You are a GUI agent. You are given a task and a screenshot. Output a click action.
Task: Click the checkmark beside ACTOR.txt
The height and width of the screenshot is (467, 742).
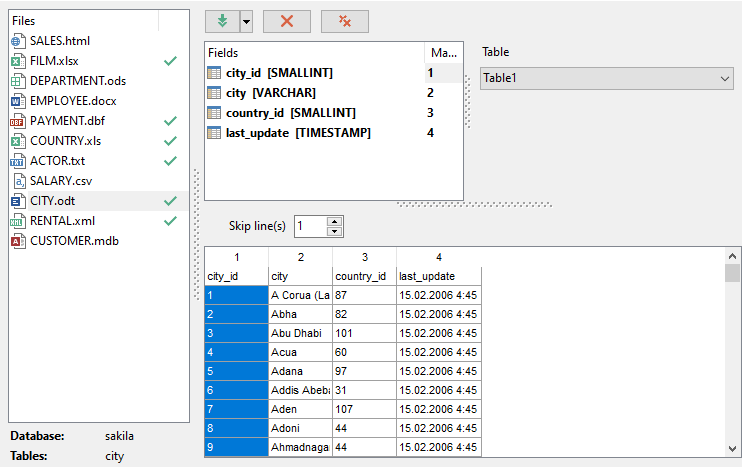point(170,161)
